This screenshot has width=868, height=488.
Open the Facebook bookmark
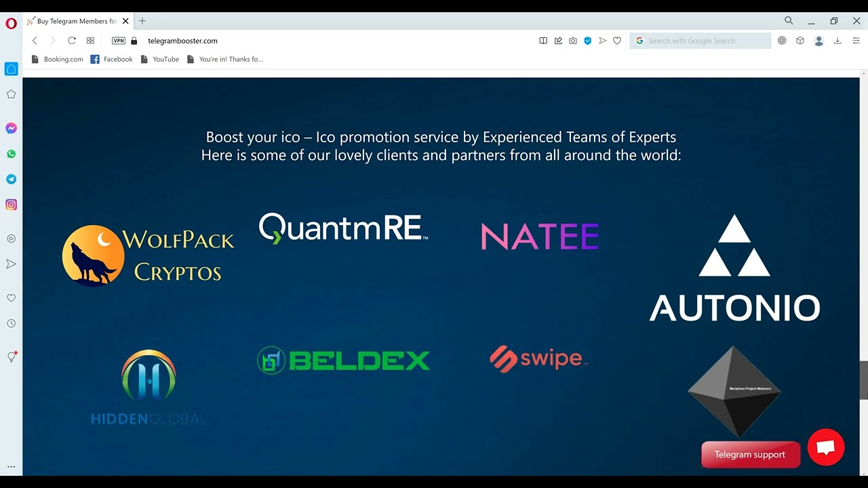click(111, 59)
